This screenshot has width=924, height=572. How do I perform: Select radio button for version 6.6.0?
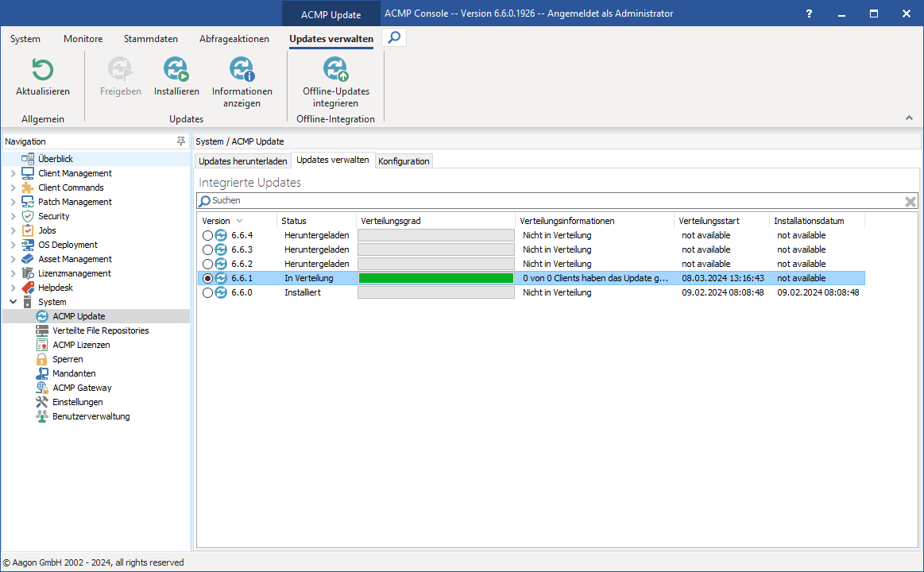[x=207, y=292]
